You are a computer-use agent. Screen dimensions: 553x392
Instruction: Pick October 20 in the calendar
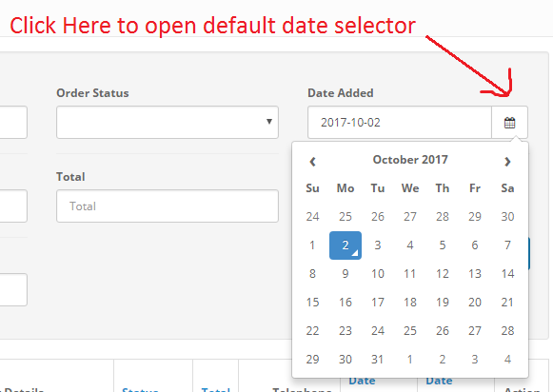[475, 303]
